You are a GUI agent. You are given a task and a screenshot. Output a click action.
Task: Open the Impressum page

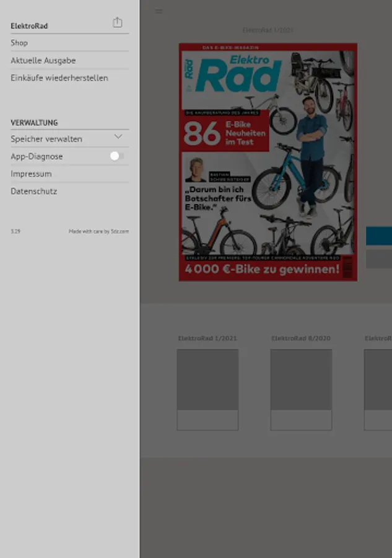pyautogui.click(x=69, y=174)
